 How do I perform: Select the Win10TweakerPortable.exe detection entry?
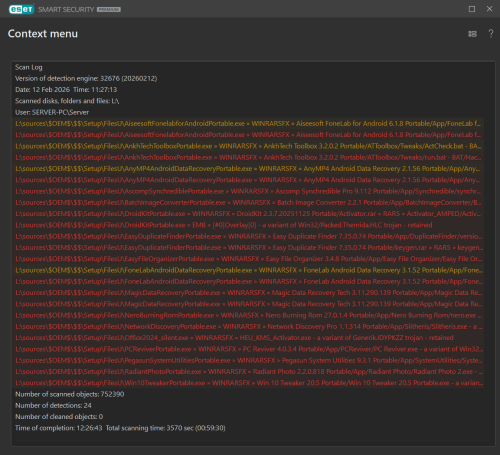pos(248,383)
